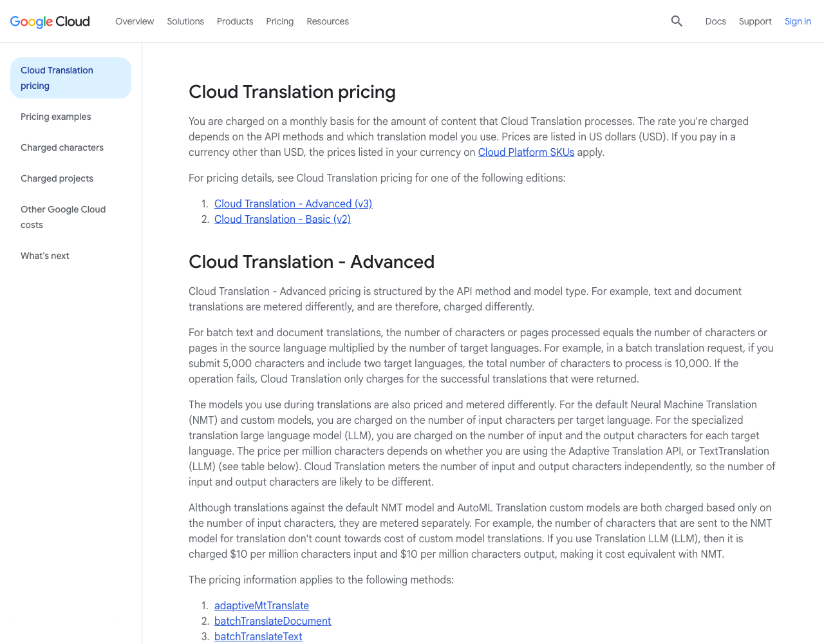The width and height of the screenshot is (824, 644).
Task: Open the Support link
Action: [x=755, y=21]
